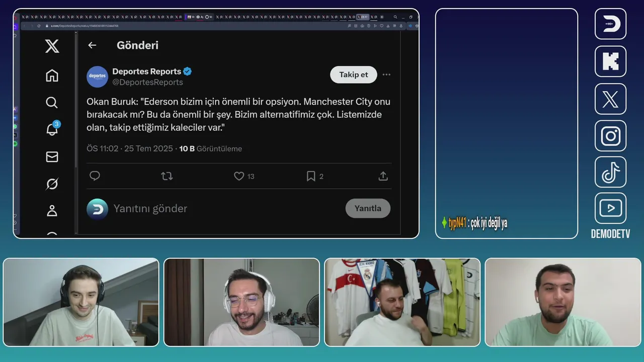644x362 pixels.
Task: Open the @DeportesReports handle link
Action: [x=147, y=82]
